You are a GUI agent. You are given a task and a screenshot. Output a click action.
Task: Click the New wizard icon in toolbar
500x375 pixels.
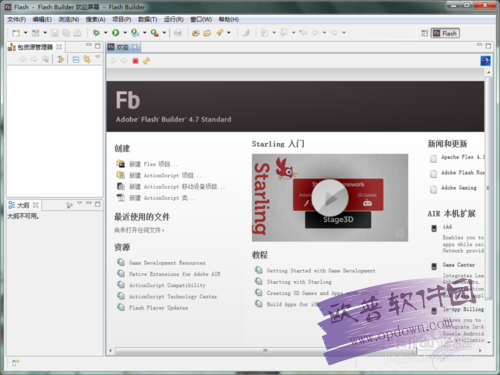point(16,33)
